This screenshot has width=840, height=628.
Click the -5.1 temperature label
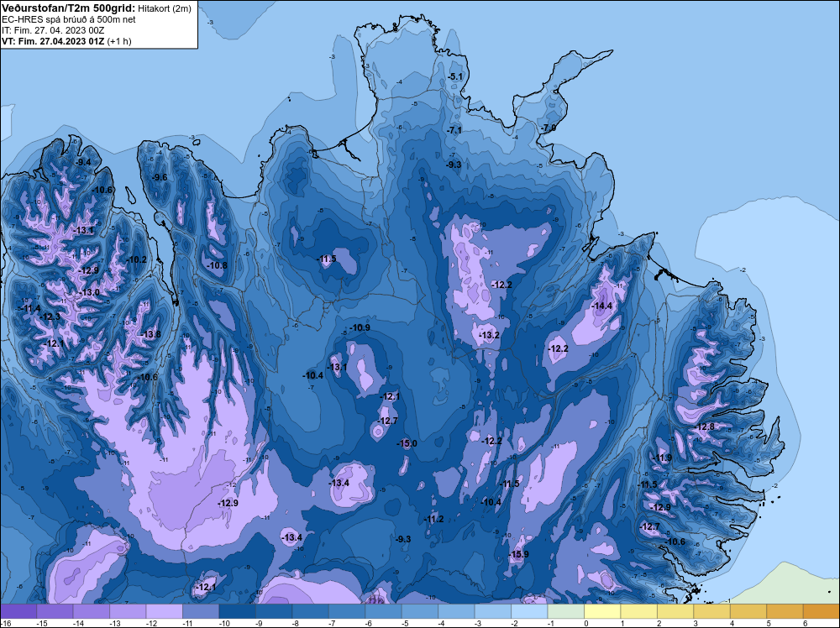pyautogui.click(x=454, y=76)
